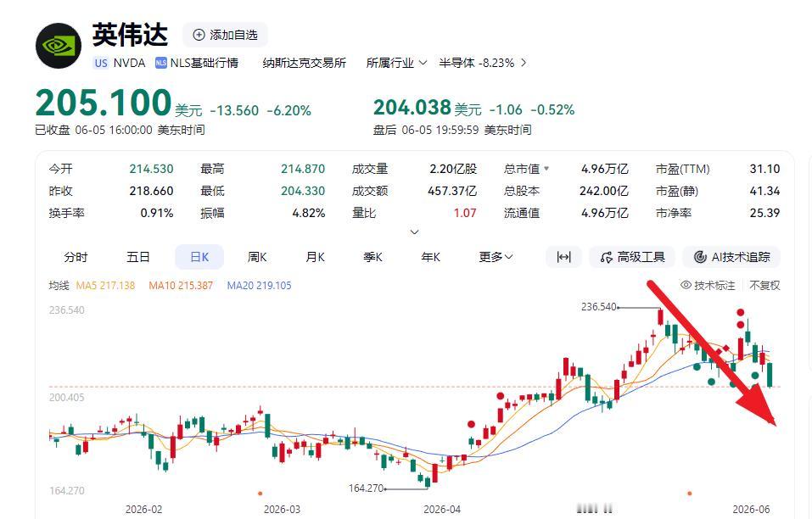Viewport: 812px width, 519px height.
Task: Open 高级工具 advanced tools
Action: click(x=632, y=257)
